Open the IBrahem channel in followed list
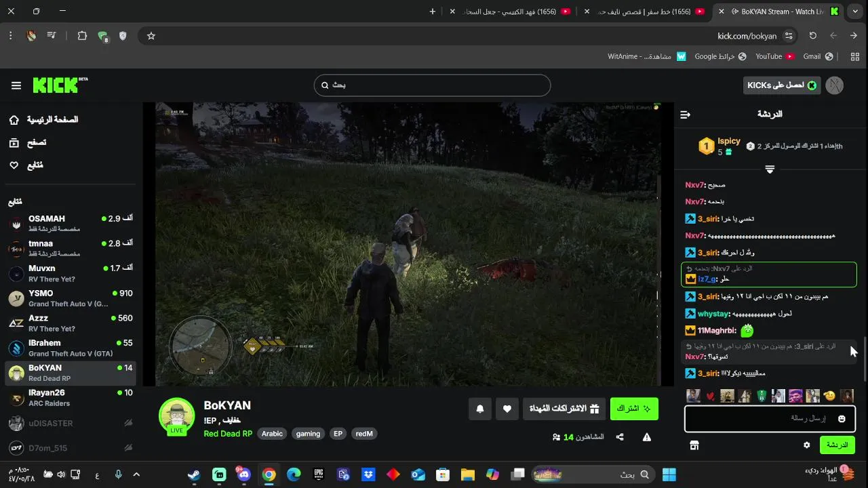 [x=70, y=348]
